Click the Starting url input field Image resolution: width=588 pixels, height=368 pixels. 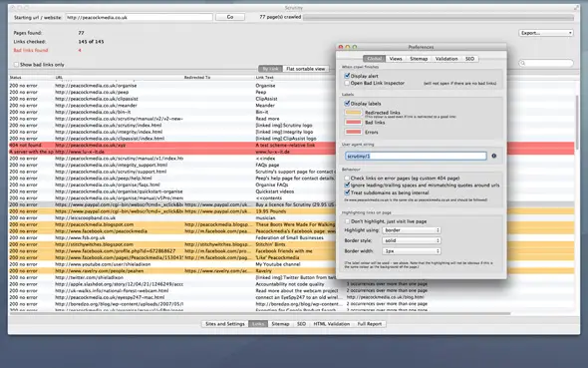pos(140,17)
